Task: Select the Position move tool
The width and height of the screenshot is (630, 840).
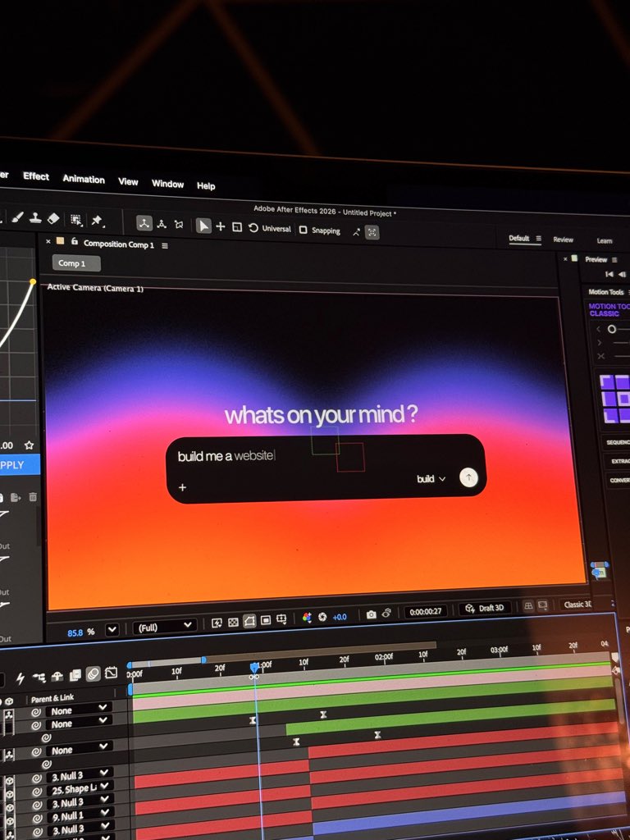Action: click(x=220, y=226)
